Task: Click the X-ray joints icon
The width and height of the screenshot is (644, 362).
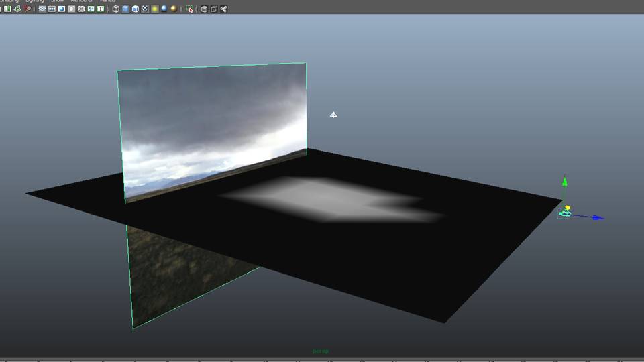Action: [x=224, y=9]
